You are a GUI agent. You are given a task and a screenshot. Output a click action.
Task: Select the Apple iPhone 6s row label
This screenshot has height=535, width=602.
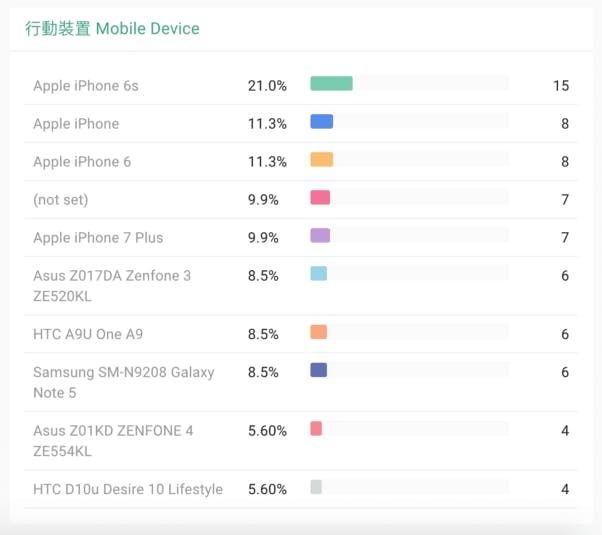pyautogui.click(x=86, y=86)
